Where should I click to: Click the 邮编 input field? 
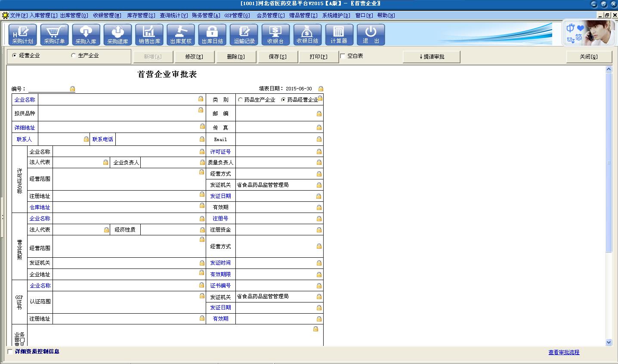tap(275, 114)
